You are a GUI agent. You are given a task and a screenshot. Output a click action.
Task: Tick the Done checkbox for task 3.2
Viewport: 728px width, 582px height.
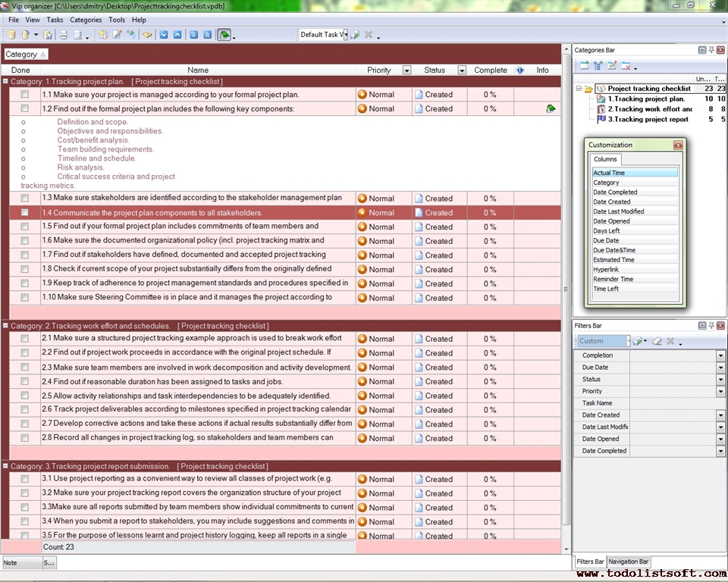coord(25,493)
